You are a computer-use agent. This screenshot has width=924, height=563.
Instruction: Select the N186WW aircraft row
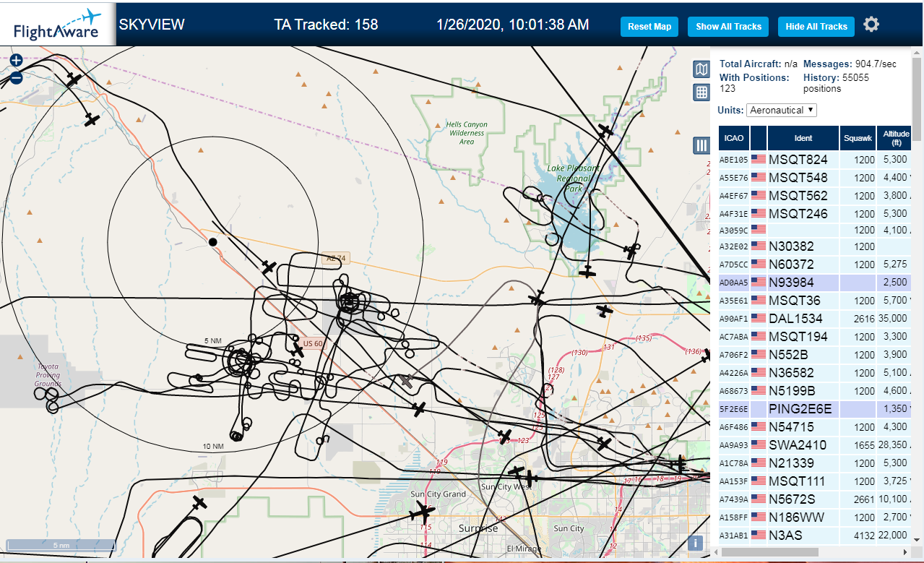815,517
